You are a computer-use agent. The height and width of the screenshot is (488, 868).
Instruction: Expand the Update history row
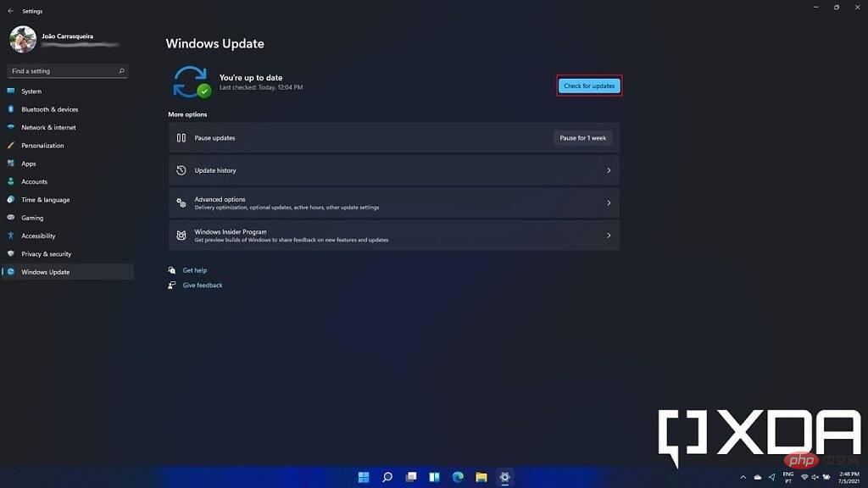point(392,169)
